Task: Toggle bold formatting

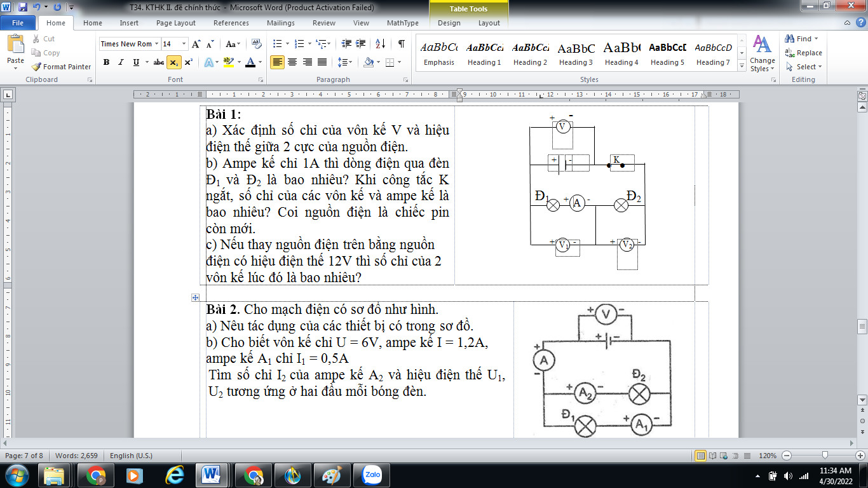Action: click(x=106, y=62)
